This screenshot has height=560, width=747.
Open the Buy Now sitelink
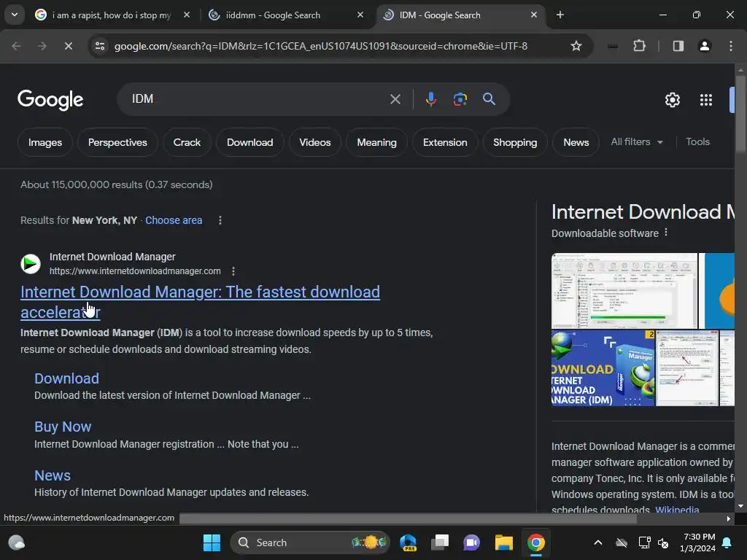[x=63, y=427]
